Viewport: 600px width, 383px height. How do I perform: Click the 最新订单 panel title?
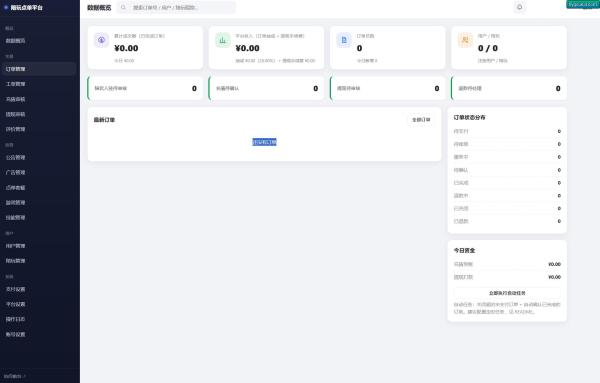(104, 120)
